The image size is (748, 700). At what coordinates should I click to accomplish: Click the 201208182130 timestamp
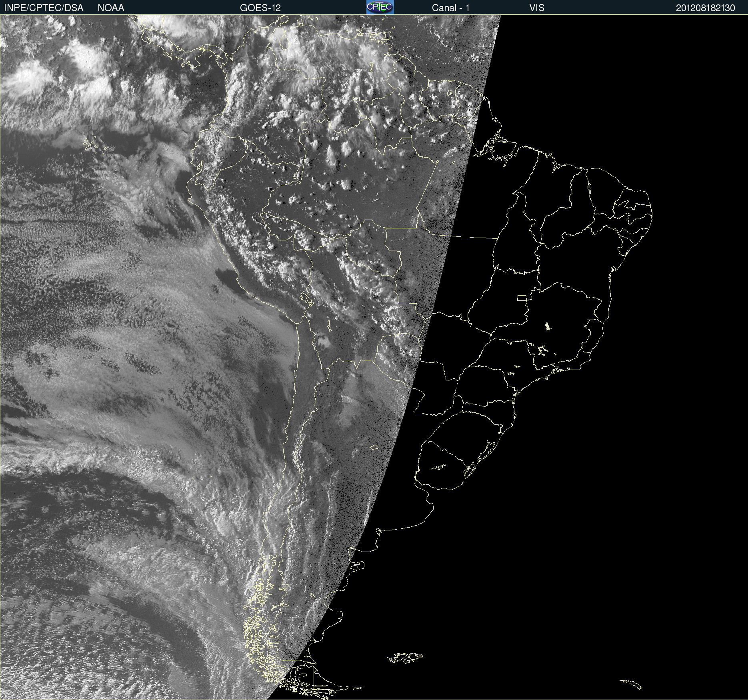point(706,8)
